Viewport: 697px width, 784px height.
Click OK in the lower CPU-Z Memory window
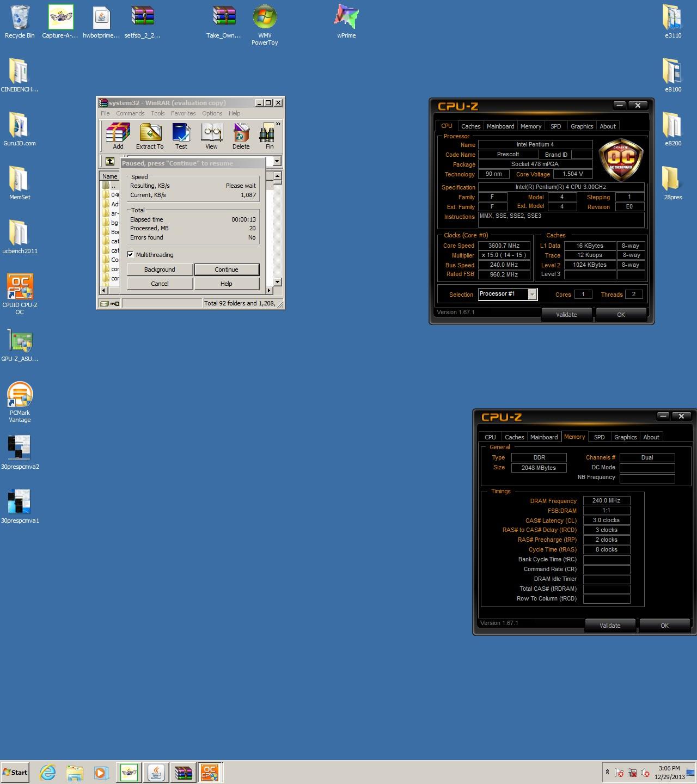coord(664,626)
